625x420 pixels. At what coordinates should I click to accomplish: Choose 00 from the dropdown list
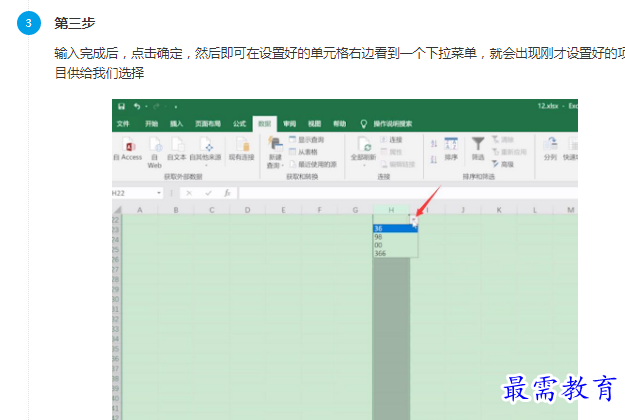tap(395, 245)
